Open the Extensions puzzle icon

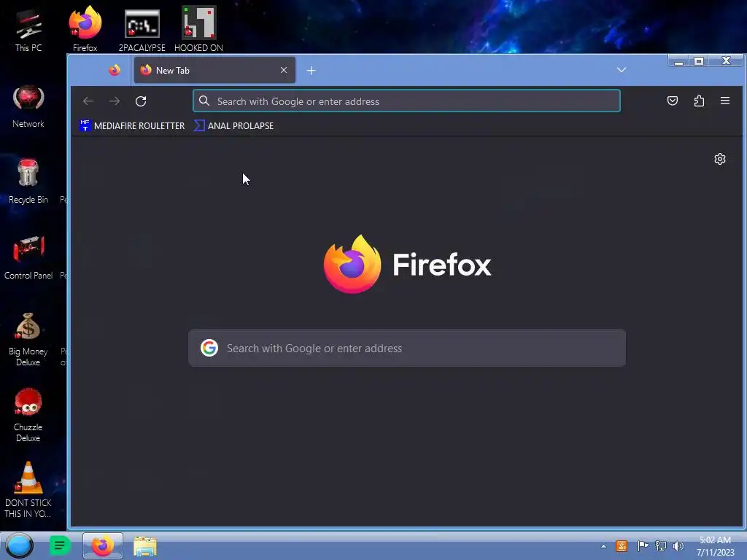click(x=699, y=101)
